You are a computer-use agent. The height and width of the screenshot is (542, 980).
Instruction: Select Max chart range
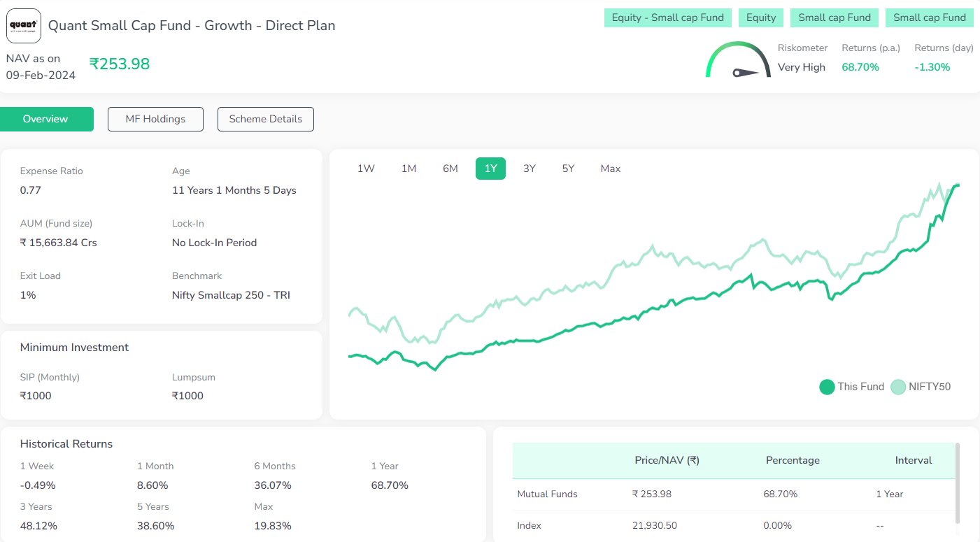[611, 169]
